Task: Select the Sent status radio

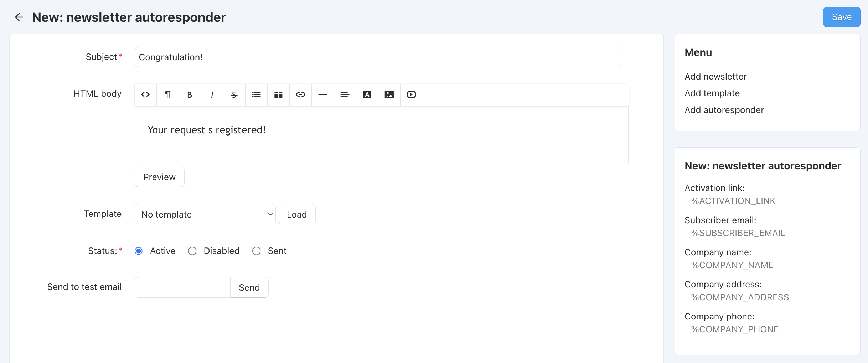Action: (257, 251)
